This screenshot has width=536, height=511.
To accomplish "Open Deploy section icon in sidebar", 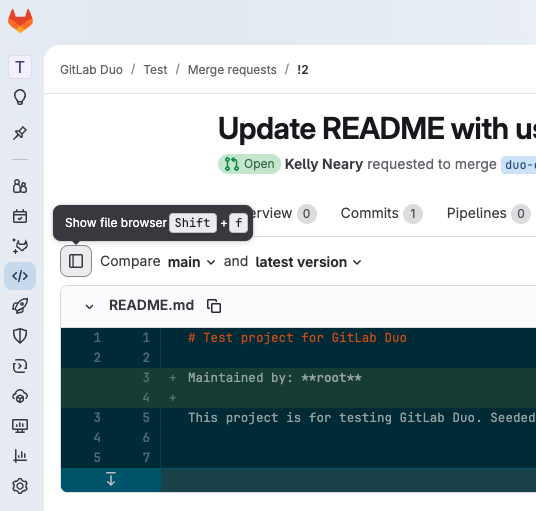I will (x=20, y=366).
